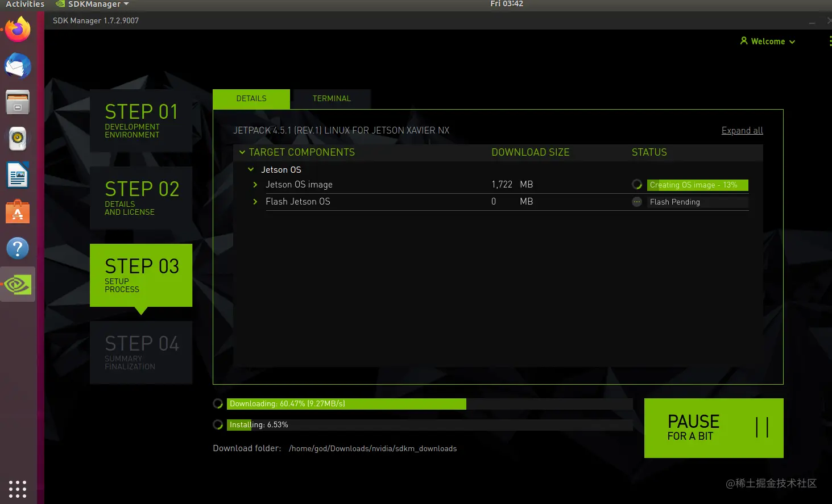Image resolution: width=832 pixels, height=504 pixels.
Task: Open the SDKManager app menu in top bar
Action: [93, 4]
